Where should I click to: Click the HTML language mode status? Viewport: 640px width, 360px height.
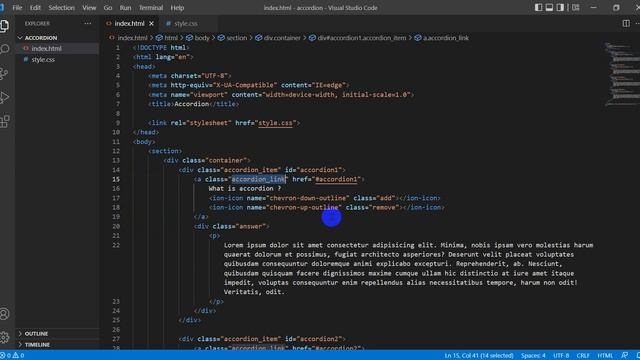[x=605, y=356]
